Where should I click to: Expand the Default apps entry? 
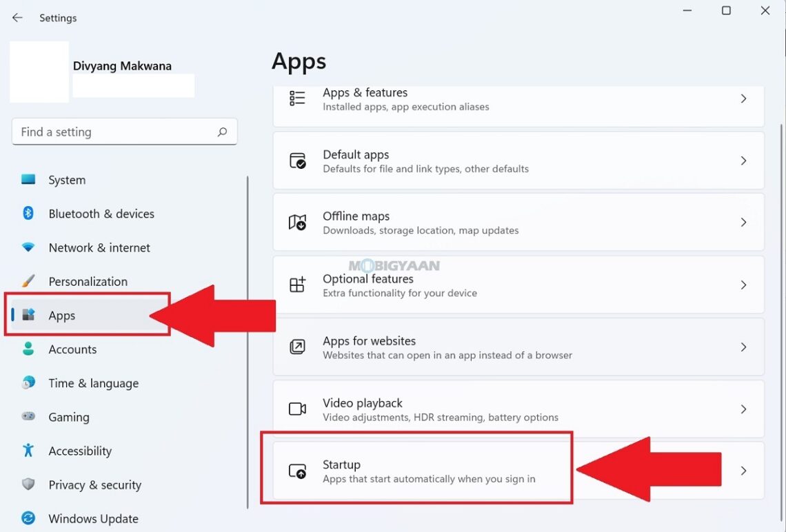tap(743, 161)
